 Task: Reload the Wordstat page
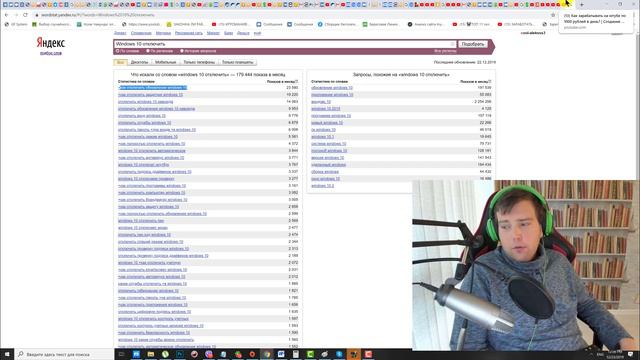coord(25,15)
